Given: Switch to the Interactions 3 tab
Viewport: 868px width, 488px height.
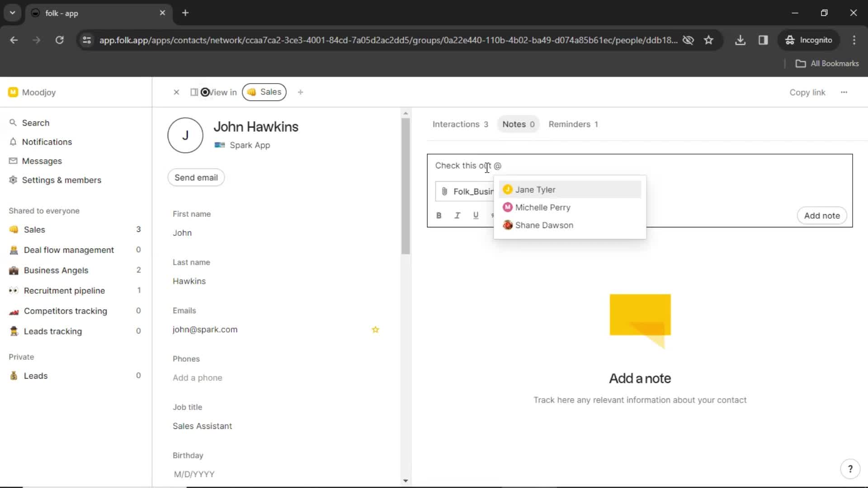Looking at the screenshot, I should tap(460, 124).
